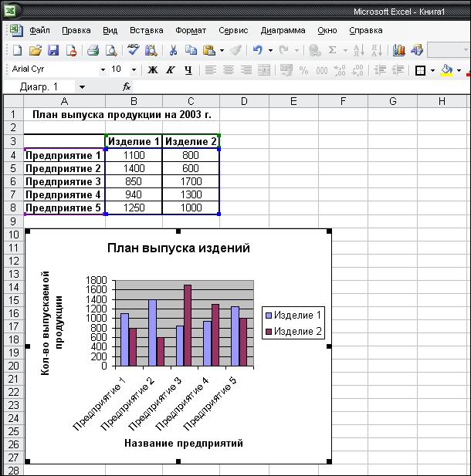Click the Drawing toolbar icon
Image resolution: width=471 pixels, height=476 pixels.
(x=417, y=50)
